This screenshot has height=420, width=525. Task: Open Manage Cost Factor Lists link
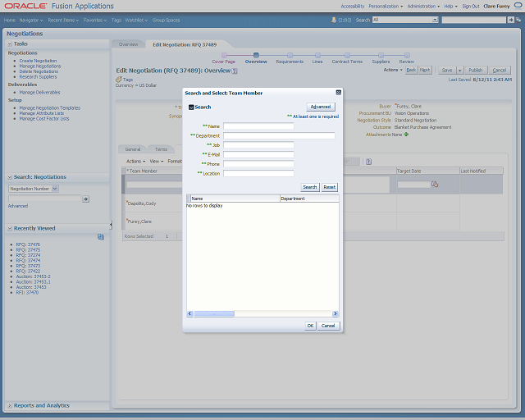(44, 119)
